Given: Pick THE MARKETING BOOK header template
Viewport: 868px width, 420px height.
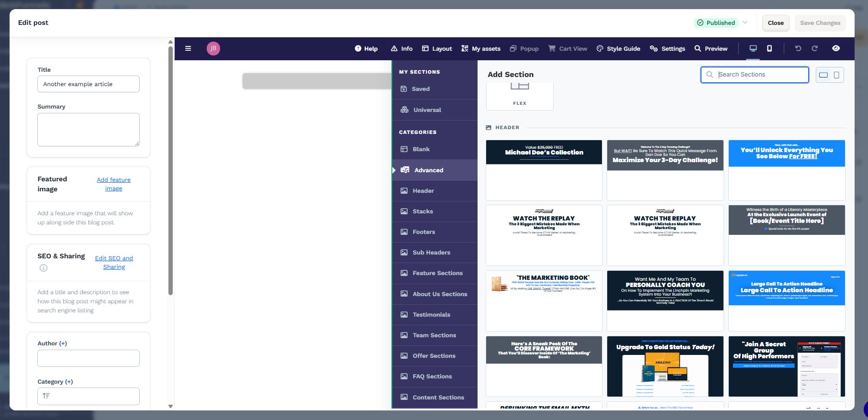Looking at the screenshot, I should [x=544, y=301].
